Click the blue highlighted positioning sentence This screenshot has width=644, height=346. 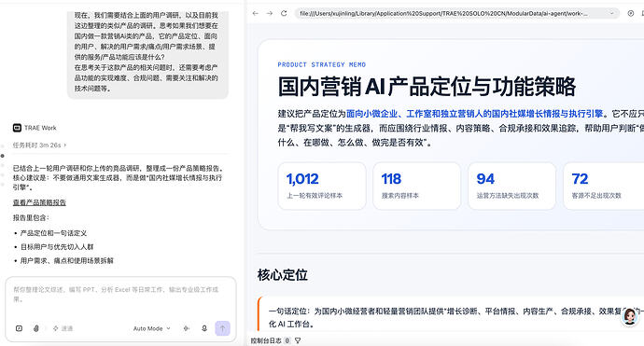click(474, 114)
